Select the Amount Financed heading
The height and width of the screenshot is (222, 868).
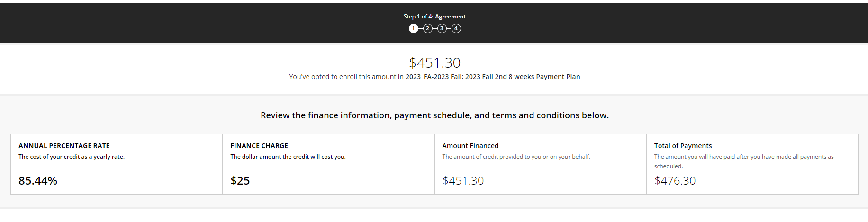pos(470,146)
